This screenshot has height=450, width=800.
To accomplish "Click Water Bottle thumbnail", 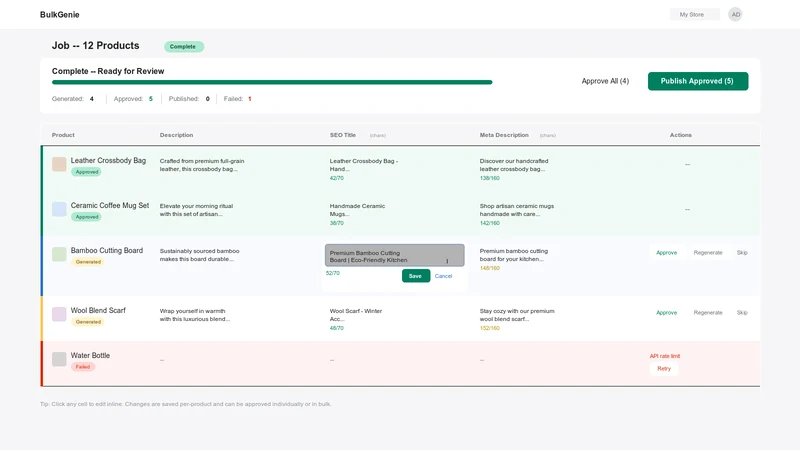I will click(x=59, y=359).
